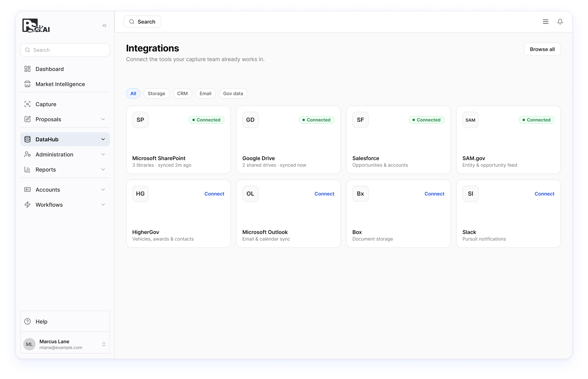This screenshot has width=588, height=379.
Task: Open the Salesforce card title
Action: click(365, 158)
